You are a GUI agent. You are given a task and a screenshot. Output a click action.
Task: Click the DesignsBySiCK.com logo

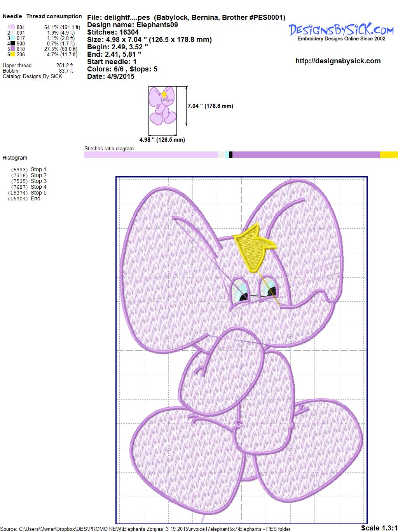click(x=341, y=31)
